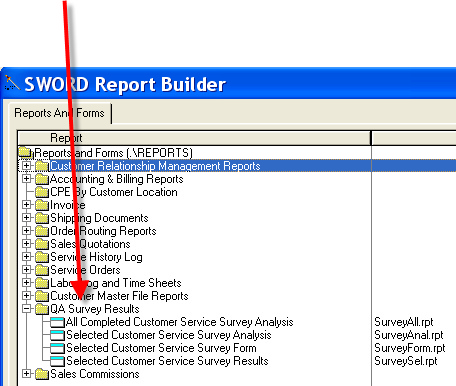Select the QA Survey Results label
Viewport: 456px width, 386px height.
coord(95,309)
